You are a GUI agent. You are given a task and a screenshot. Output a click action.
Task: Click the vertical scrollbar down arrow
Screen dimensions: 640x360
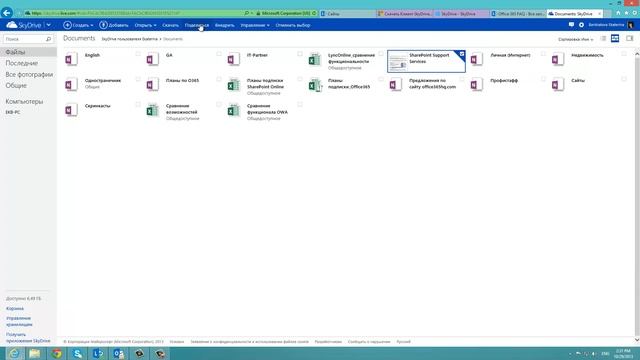(x=637, y=340)
